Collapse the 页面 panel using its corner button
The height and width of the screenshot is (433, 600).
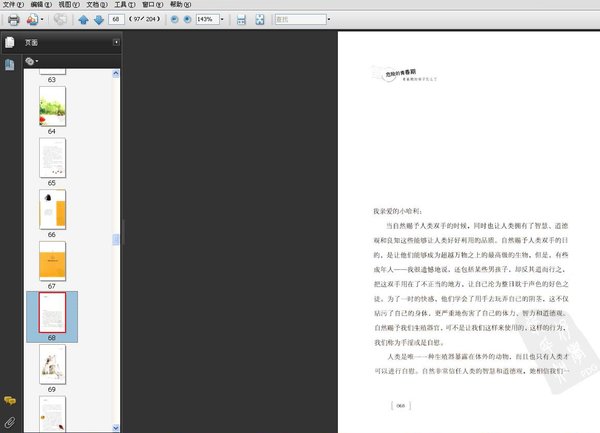pos(116,42)
